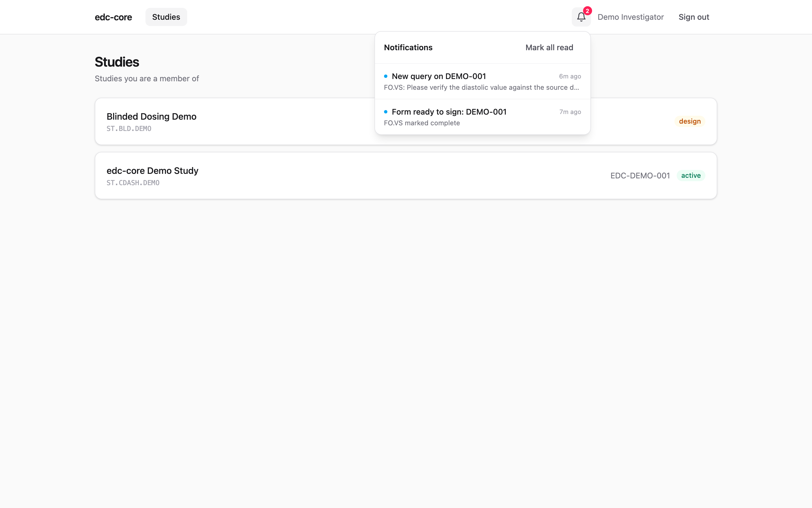Open Form ready to sign: DEMO-001 notification
This screenshot has height=508, width=812.
482,117
